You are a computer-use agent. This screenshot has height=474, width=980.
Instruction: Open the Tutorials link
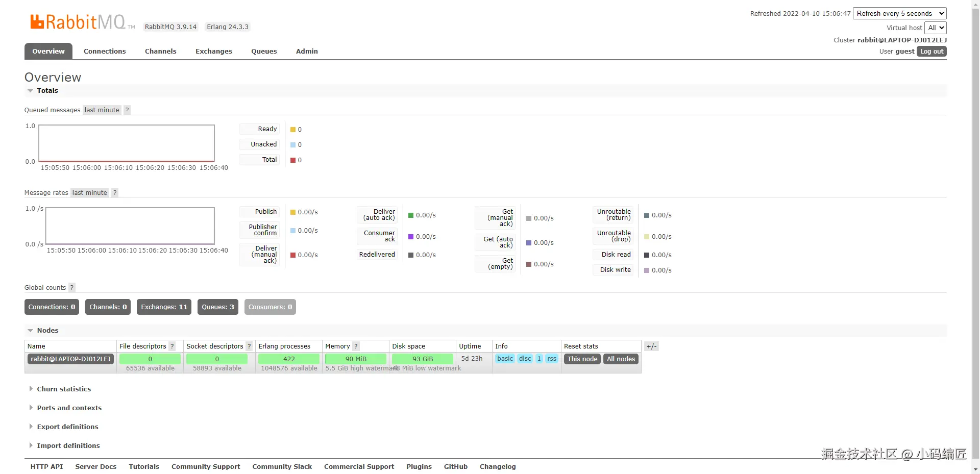(144, 467)
